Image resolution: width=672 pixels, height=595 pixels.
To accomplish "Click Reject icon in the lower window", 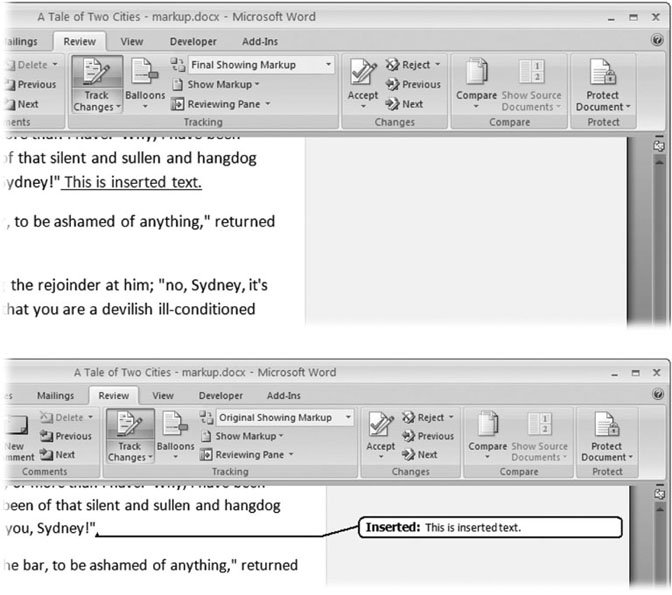I will (427, 418).
